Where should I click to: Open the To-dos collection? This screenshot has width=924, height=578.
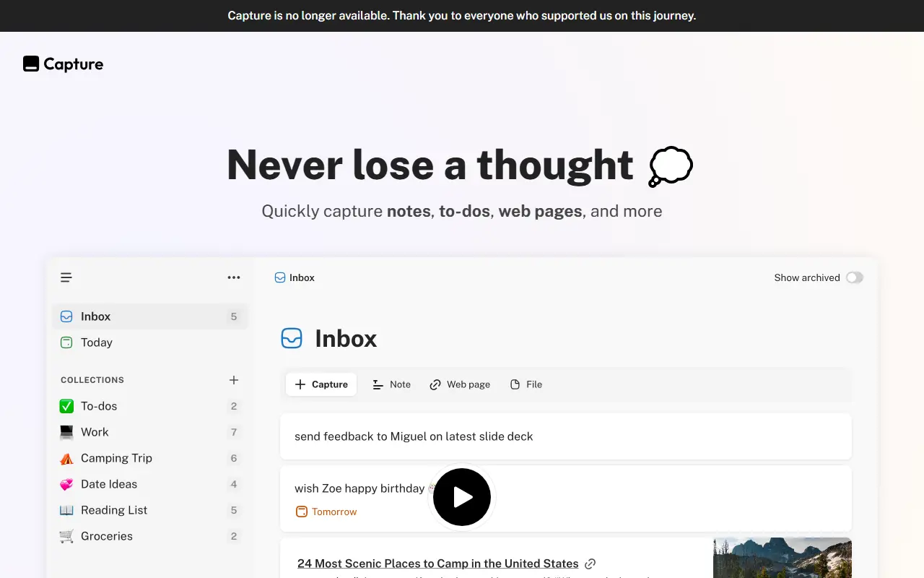[x=150, y=406]
